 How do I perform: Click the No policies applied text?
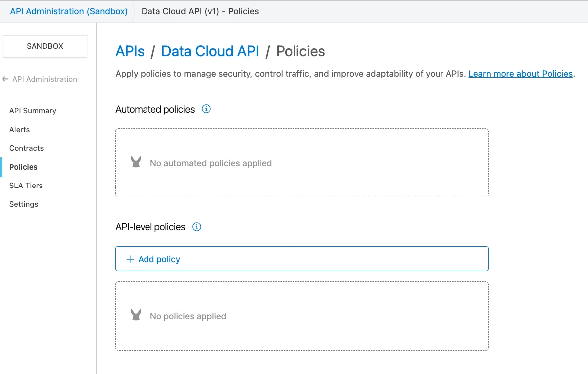188,316
